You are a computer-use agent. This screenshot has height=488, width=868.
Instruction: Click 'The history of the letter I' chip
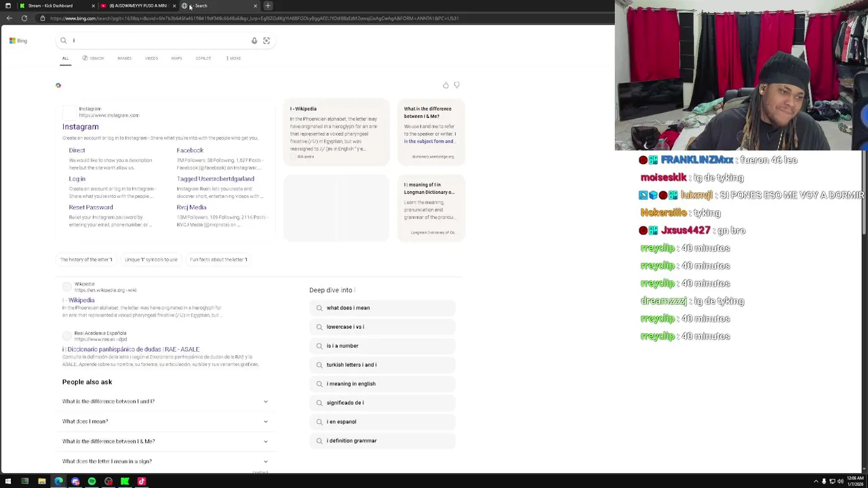point(86,260)
